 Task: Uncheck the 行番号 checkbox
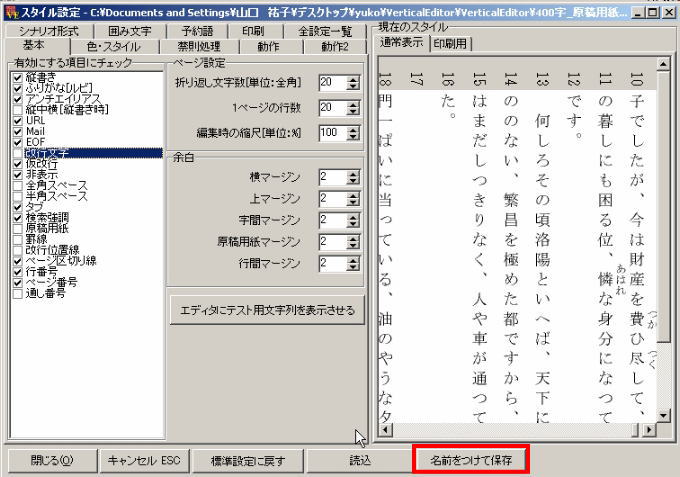pos(18,273)
